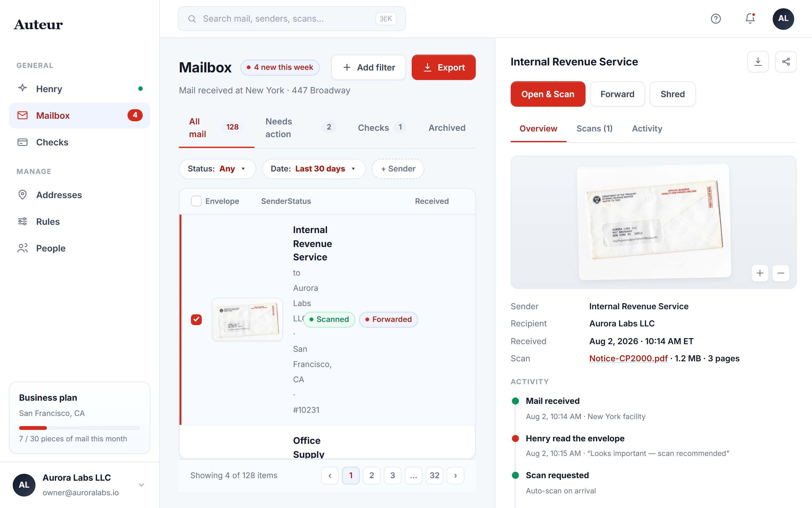
Task: Open Henry in the sidebar
Action: (80, 89)
